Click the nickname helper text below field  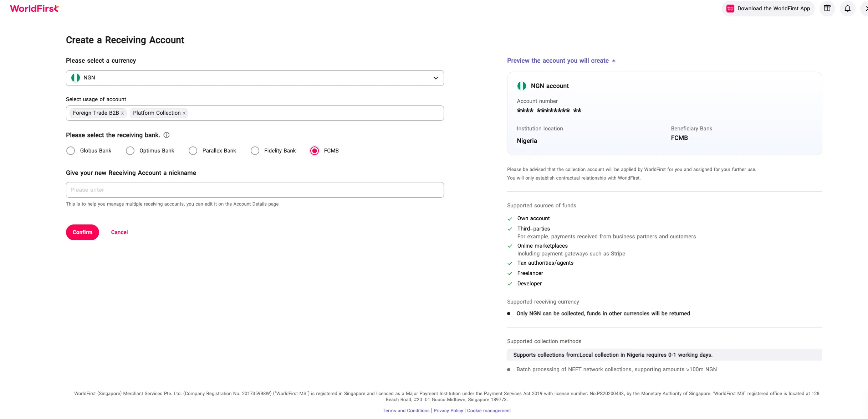[x=172, y=204]
